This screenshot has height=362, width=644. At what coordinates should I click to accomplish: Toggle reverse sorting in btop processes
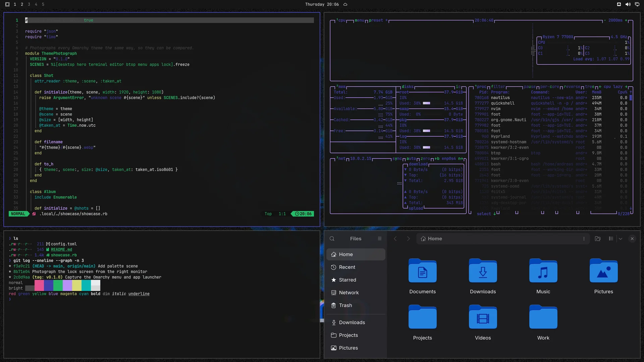tap(572, 87)
